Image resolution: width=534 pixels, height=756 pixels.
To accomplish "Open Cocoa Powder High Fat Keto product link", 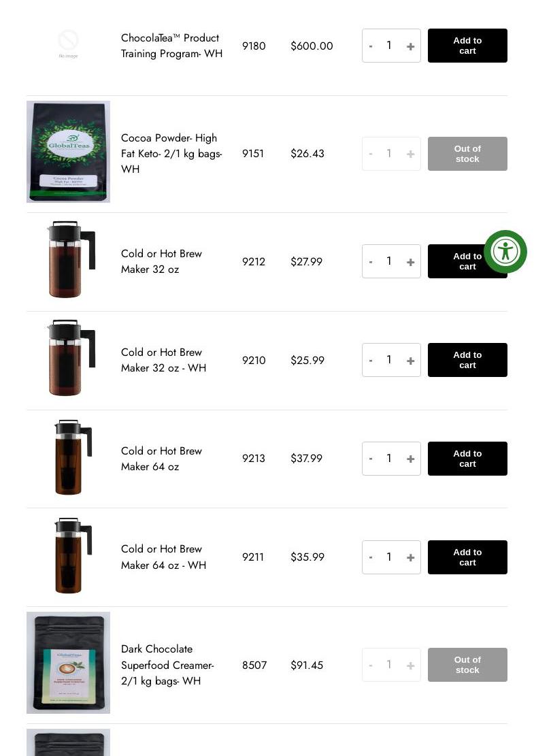I will tap(171, 153).
